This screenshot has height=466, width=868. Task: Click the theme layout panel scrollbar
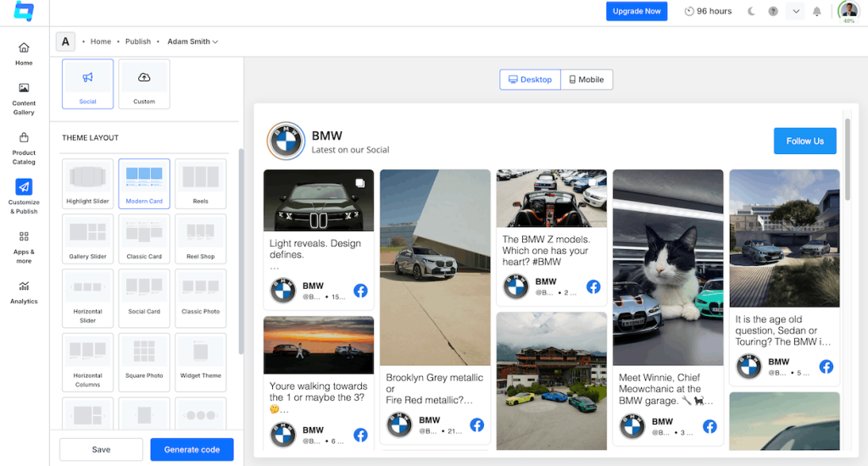click(241, 252)
